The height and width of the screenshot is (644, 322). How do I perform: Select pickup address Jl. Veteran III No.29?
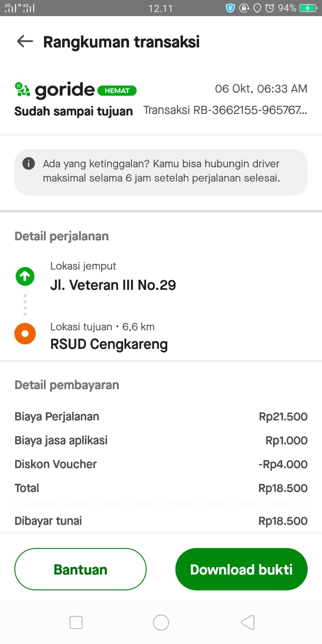(113, 285)
